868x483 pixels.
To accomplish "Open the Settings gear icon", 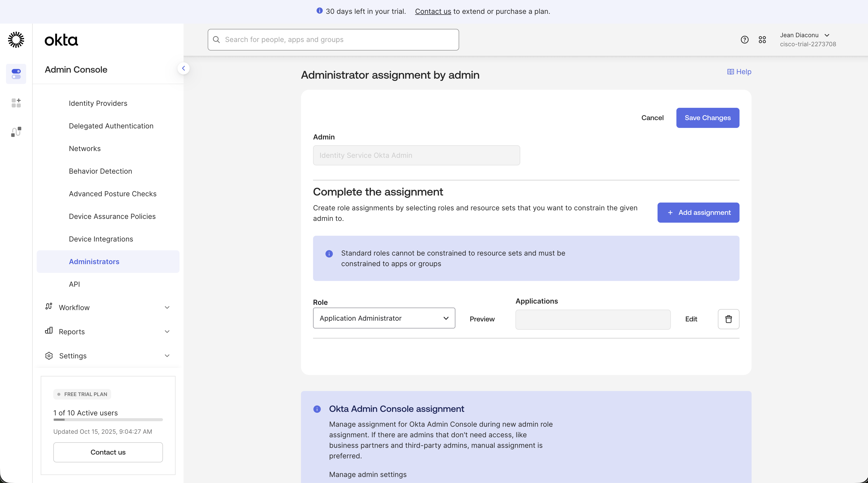I will pos(49,356).
